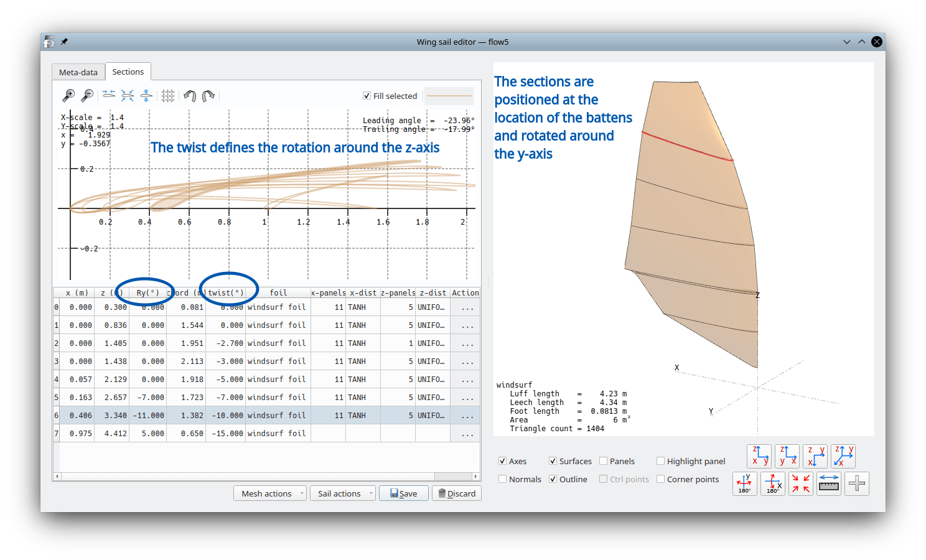Select the isometric z-x-y axis view preset

[x=843, y=456]
